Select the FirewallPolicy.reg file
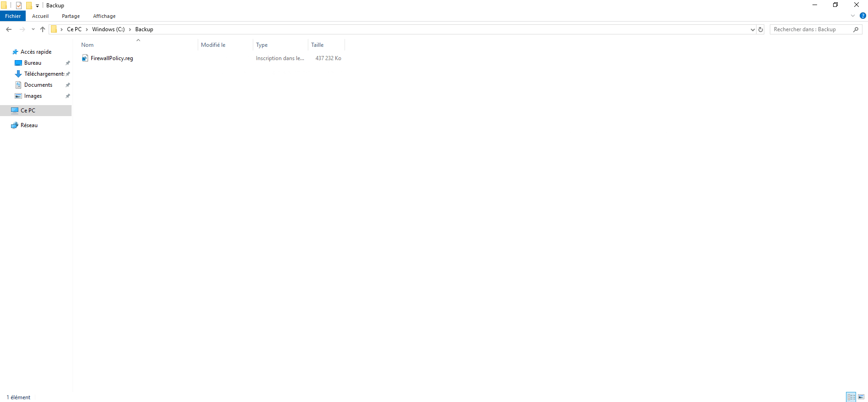868x402 pixels. pos(111,58)
